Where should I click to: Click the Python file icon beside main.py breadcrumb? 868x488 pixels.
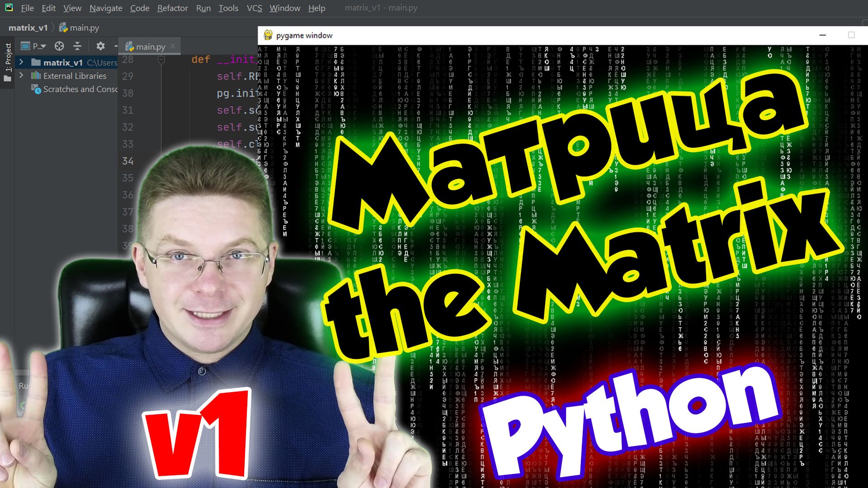[64, 28]
